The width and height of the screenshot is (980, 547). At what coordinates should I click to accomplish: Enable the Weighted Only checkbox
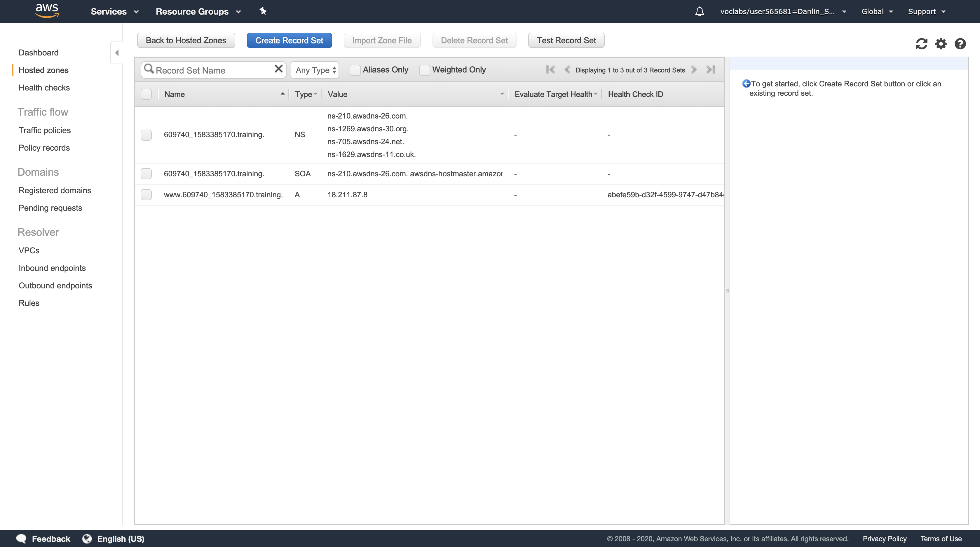[424, 70]
